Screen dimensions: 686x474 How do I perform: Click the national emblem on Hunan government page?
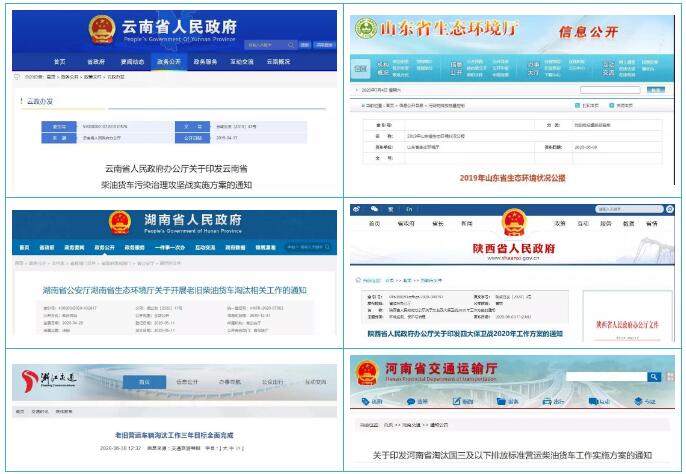tap(120, 223)
